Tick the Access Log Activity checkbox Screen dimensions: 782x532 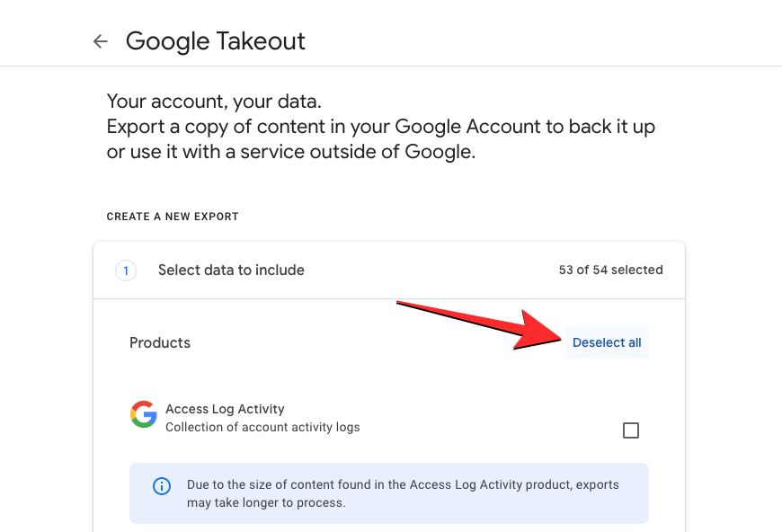(x=631, y=430)
